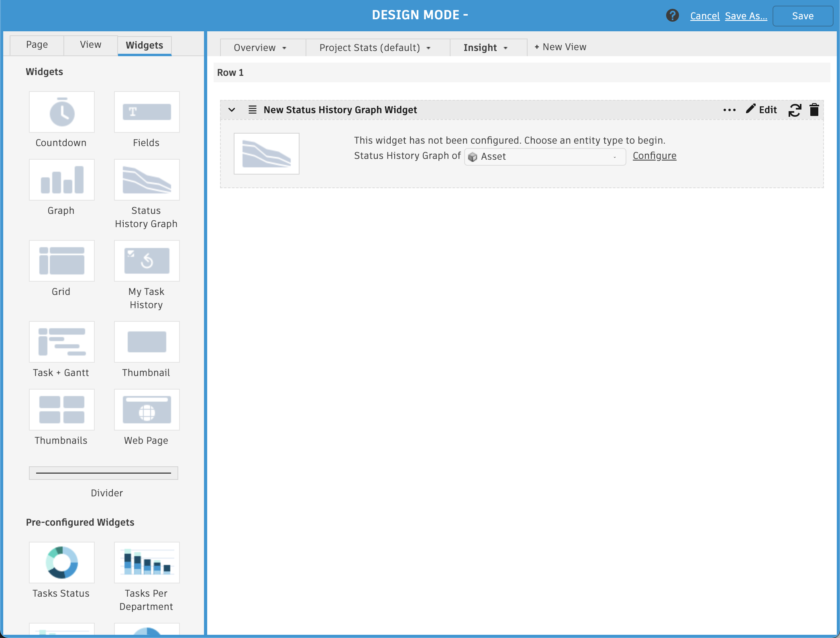Open the Asset entity type dropdown
Screen dimensions: 840x638
[x=545, y=156]
